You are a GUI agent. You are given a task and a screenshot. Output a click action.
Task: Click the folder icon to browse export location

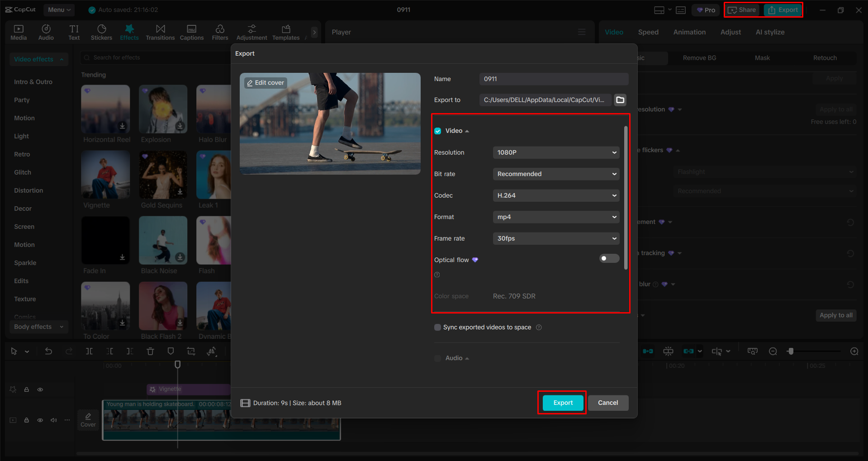pos(620,100)
